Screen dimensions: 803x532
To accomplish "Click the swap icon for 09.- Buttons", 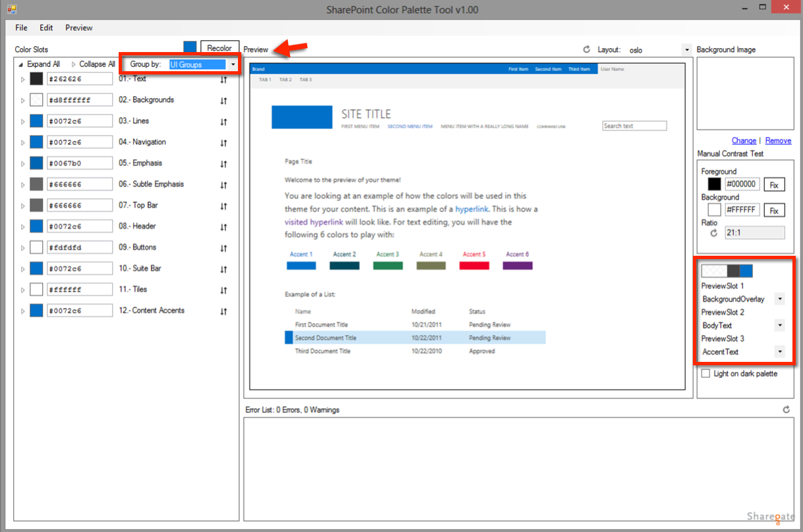I will [x=223, y=249].
